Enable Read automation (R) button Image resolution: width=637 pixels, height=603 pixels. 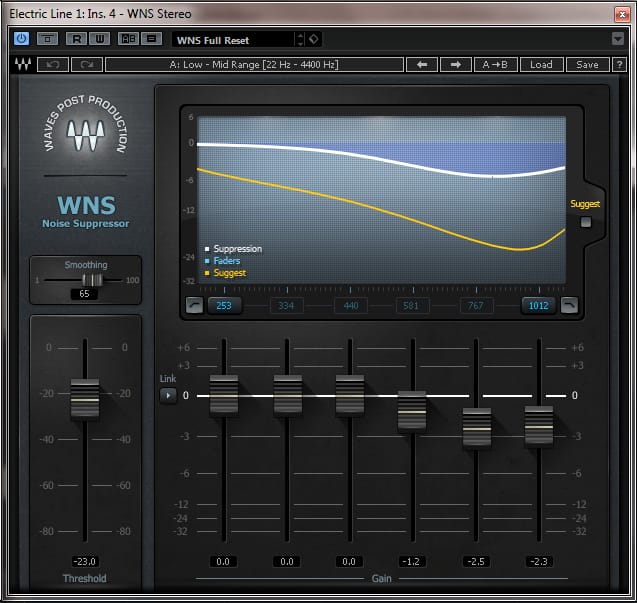pos(76,39)
